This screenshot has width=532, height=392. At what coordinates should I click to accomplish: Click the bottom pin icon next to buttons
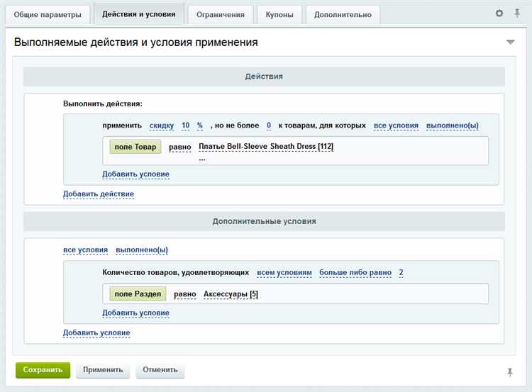coord(509,372)
